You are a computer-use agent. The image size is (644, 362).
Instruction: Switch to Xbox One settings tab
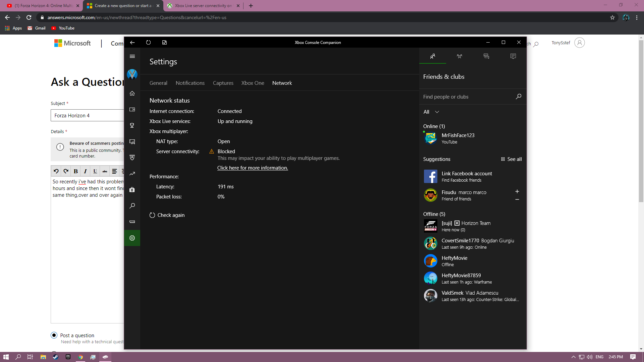tap(253, 83)
